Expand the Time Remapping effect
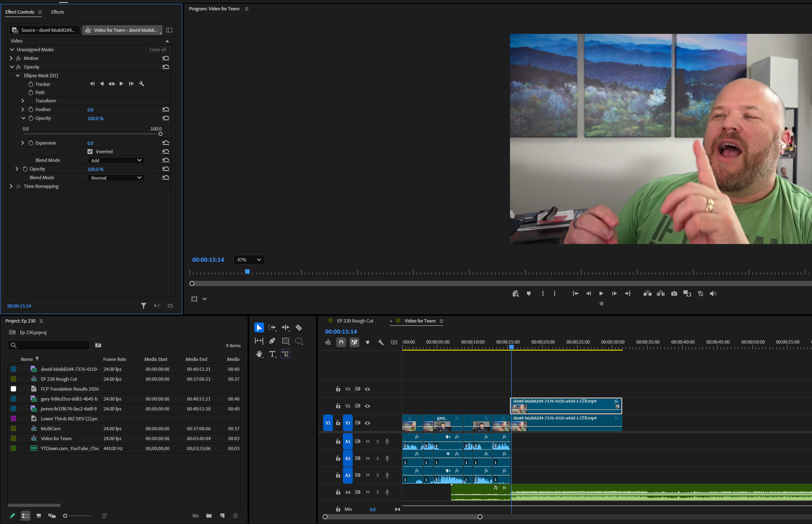Screen dimensions: 812x524 (x=11, y=186)
